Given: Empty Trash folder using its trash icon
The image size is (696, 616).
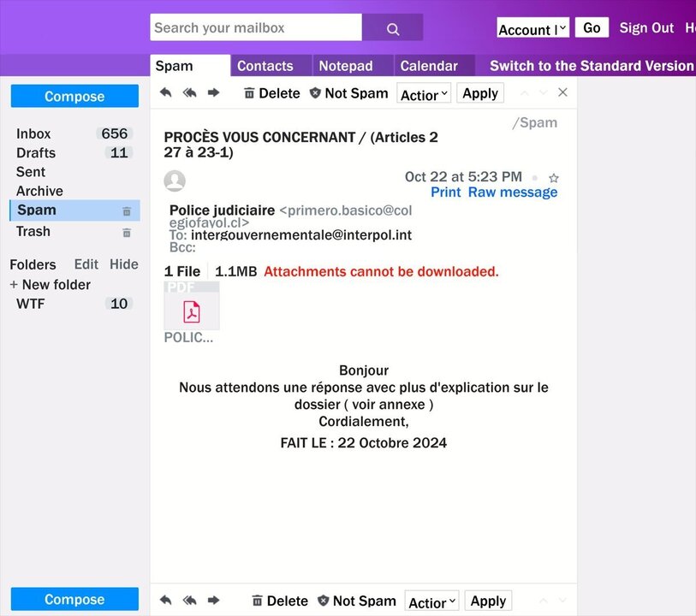Looking at the screenshot, I should click(x=127, y=233).
